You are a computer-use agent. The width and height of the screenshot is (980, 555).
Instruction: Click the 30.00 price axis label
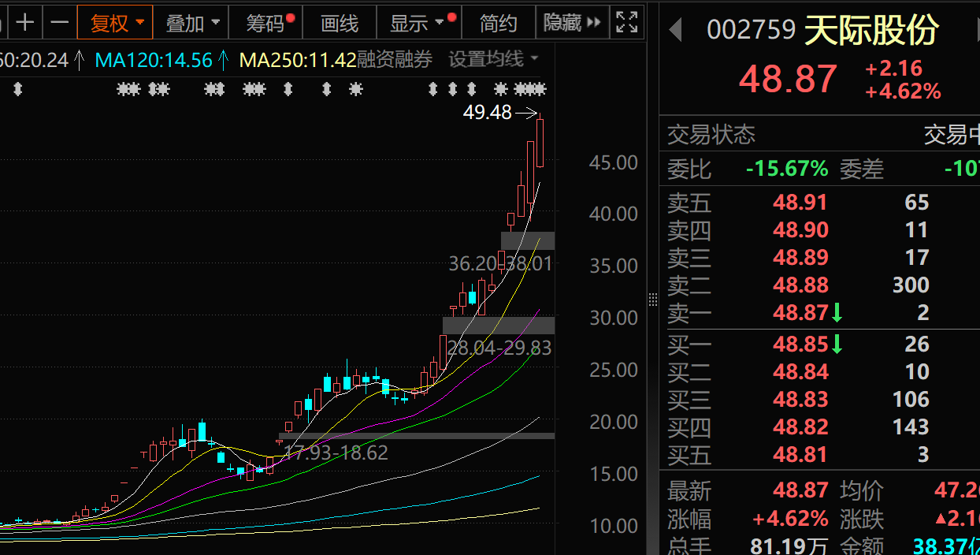click(x=614, y=318)
